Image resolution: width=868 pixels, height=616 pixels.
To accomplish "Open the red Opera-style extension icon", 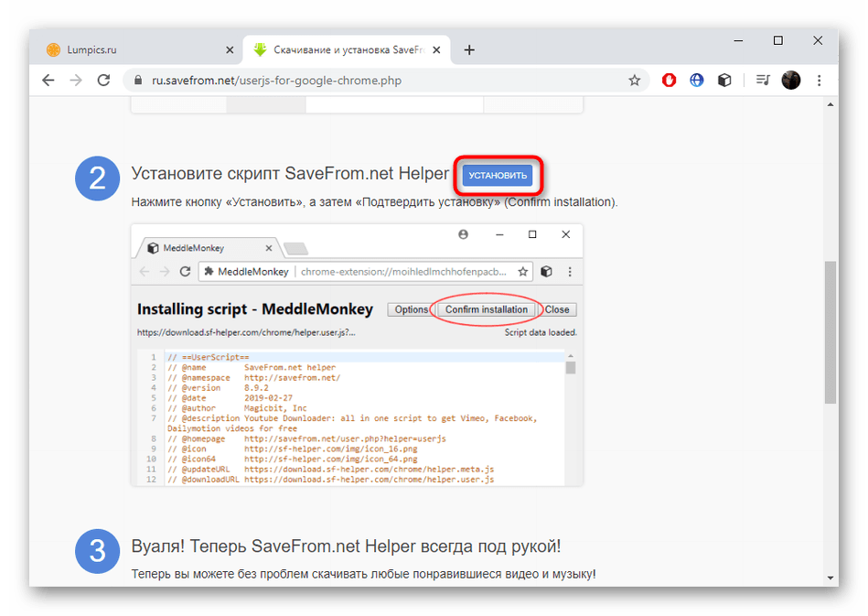I will point(669,81).
